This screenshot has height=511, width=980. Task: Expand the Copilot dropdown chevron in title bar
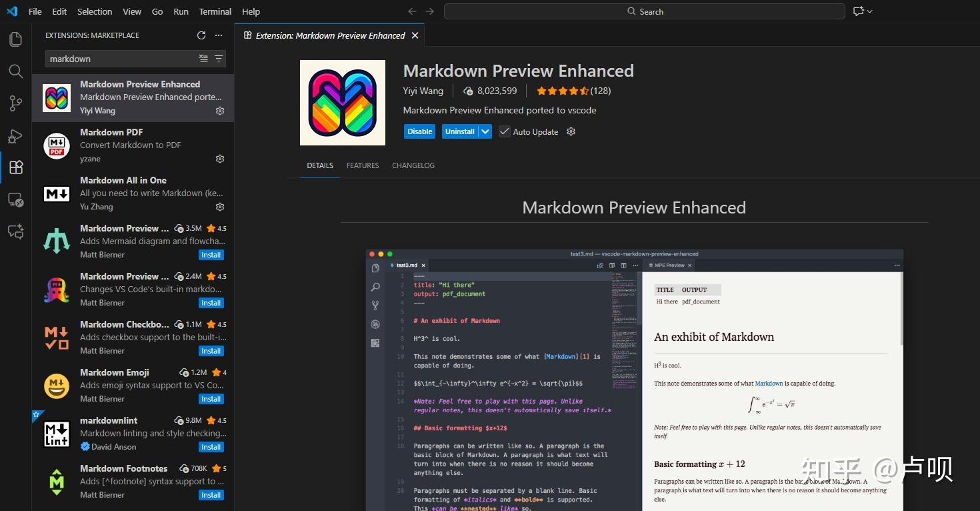(x=869, y=11)
